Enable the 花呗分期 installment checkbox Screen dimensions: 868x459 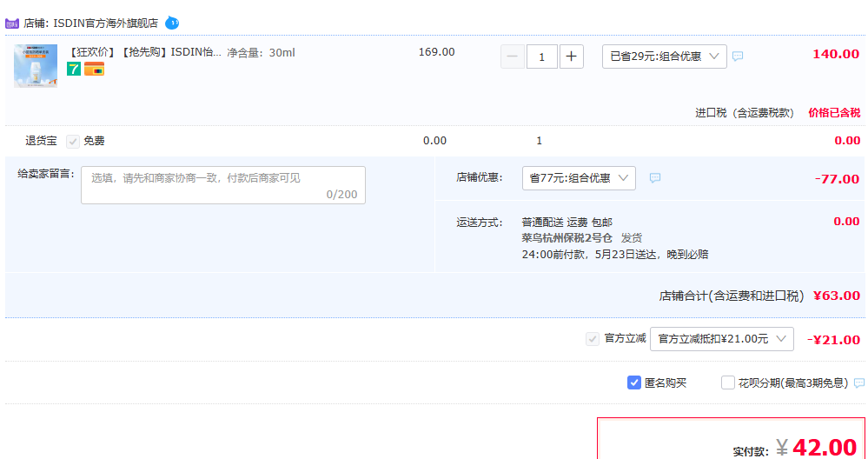[728, 382]
